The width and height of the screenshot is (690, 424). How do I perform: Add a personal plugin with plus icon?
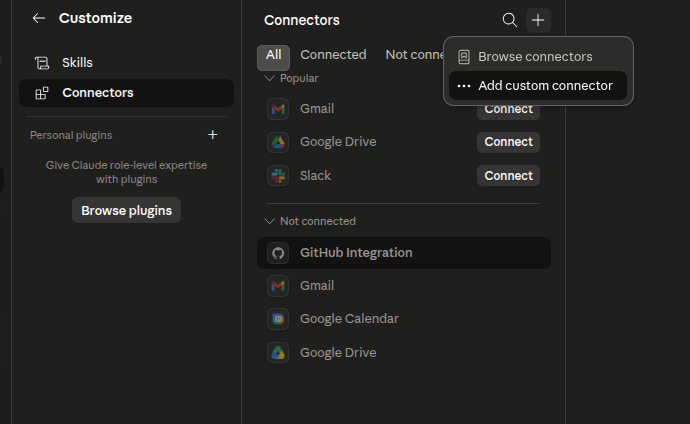tap(213, 135)
